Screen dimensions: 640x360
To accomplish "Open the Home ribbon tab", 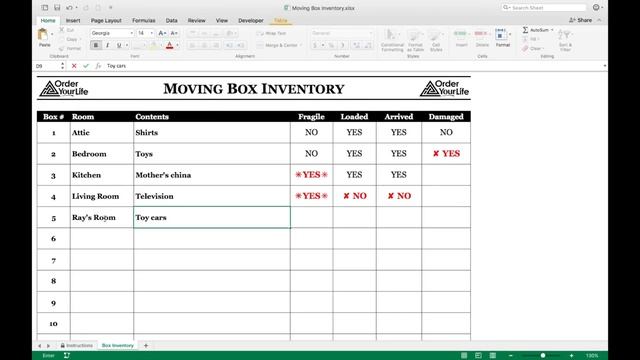I will tap(48, 20).
